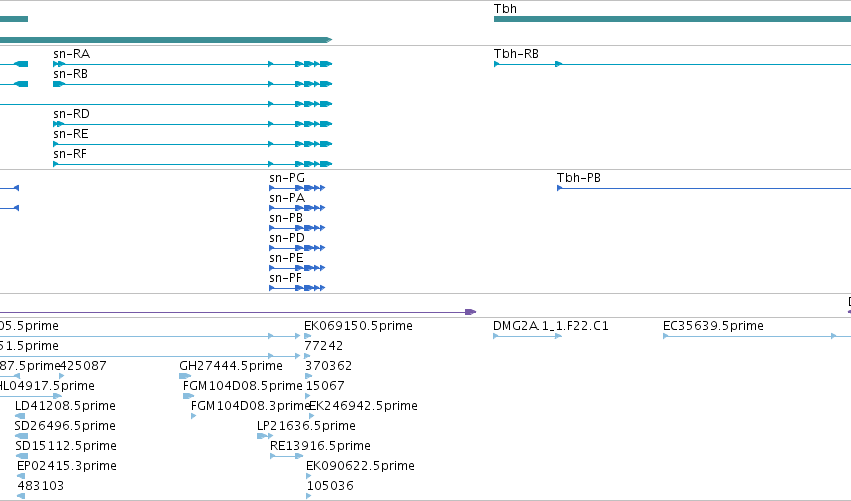Select the Tbh-RB transcript glyph line

pos(672,64)
